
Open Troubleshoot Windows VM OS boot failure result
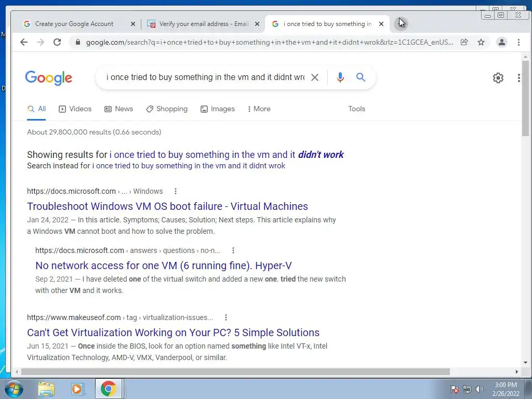(168, 206)
